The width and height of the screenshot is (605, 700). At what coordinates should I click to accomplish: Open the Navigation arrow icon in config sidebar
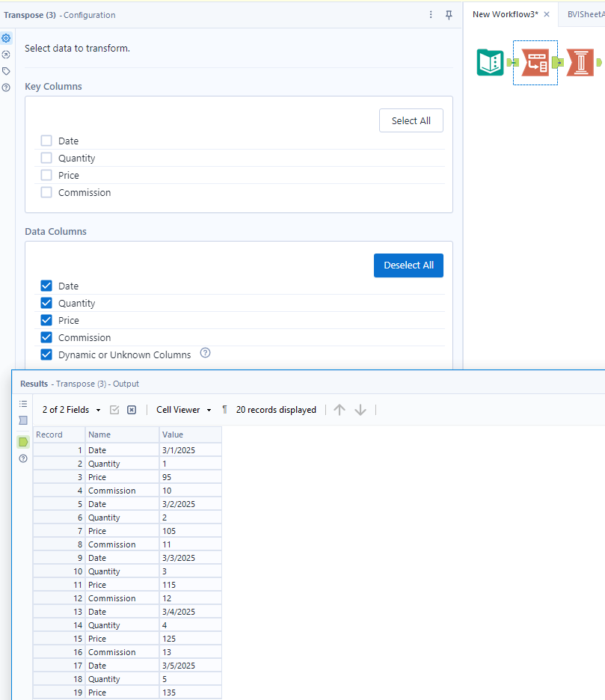point(6,55)
